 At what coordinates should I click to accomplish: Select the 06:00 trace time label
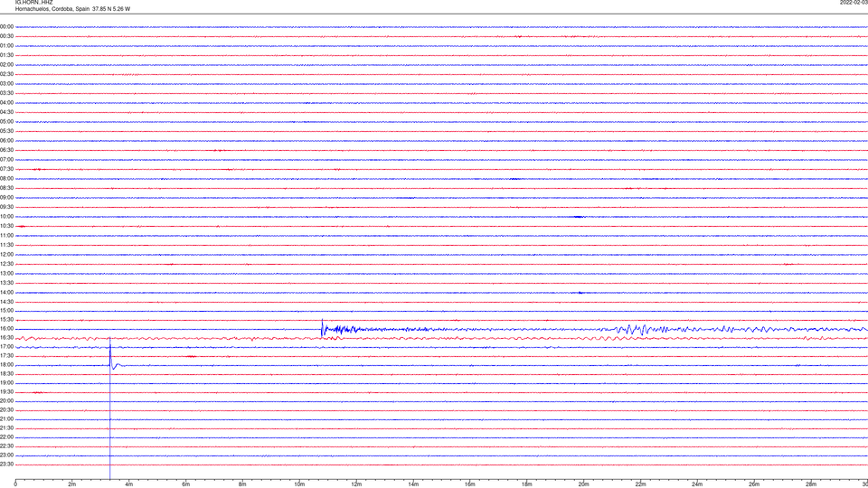coord(6,141)
